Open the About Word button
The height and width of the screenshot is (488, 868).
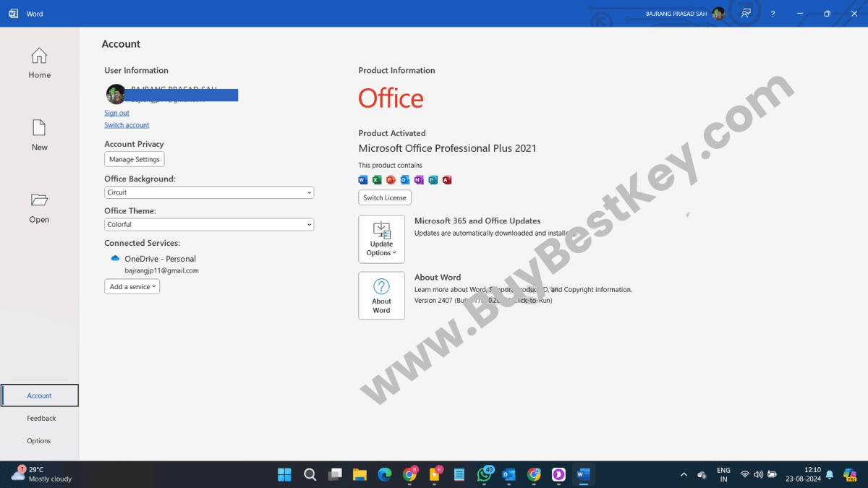tap(381, 296)
